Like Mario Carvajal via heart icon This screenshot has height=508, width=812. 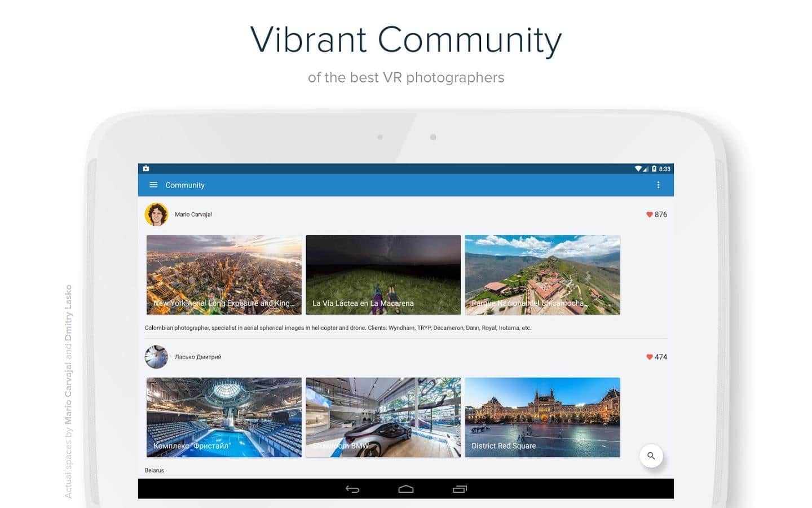tap(649, 214)
